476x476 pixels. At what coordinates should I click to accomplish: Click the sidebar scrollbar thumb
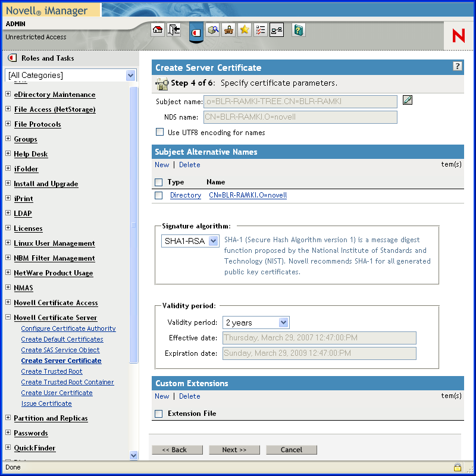coord(133,225)
